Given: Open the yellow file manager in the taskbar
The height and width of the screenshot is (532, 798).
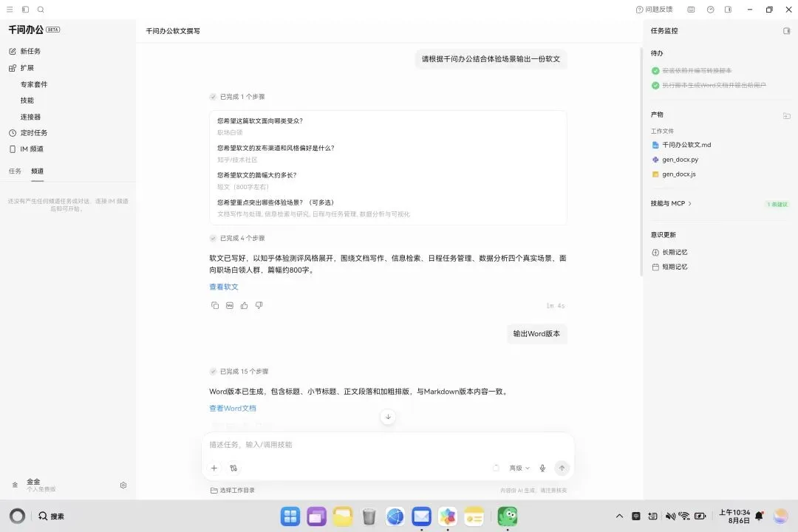Looking at the screenshot, I should [x=343, y=516].
